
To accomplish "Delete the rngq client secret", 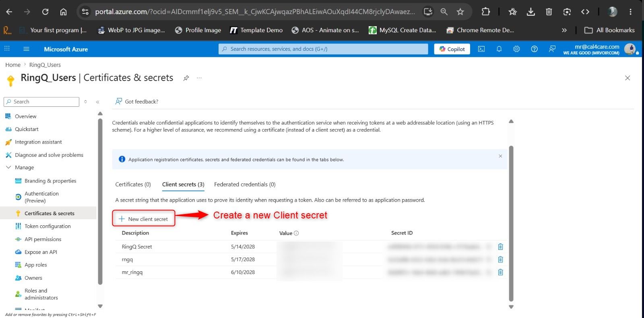I will pos(500,260).
